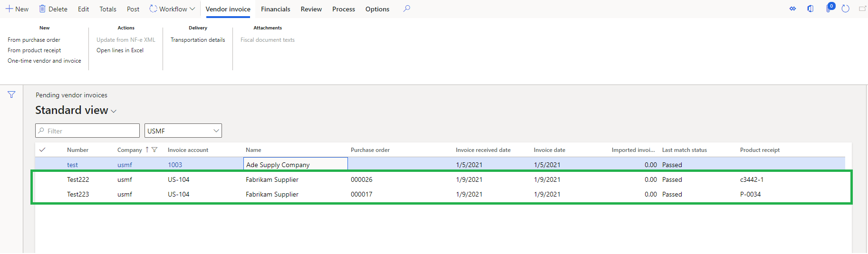
Task: Open the USMF company dropdown
Action: (183, 131)
